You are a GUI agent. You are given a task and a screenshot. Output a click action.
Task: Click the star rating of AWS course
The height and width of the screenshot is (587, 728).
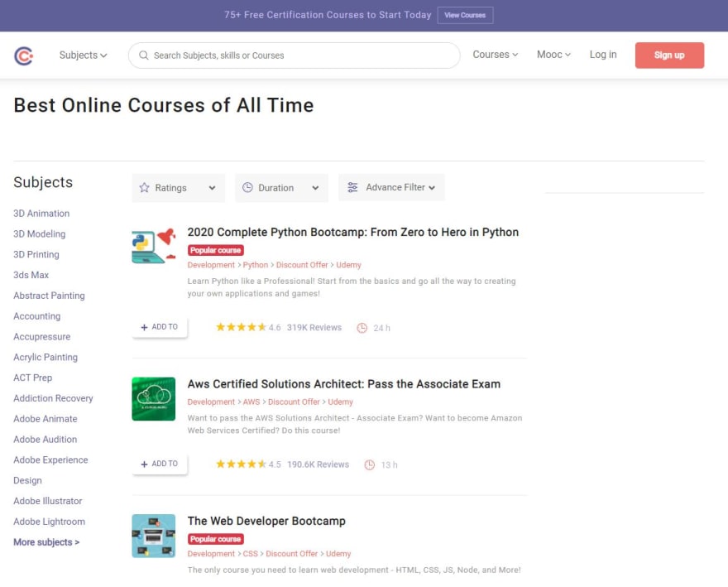(x=241, y=464)
